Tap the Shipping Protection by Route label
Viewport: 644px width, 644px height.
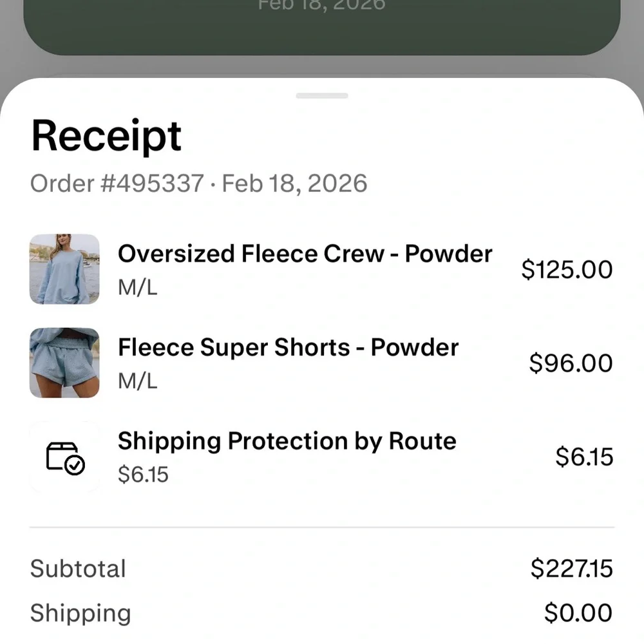point(287,441)
